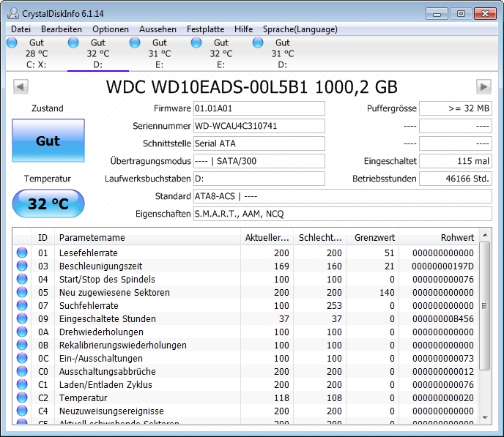Close the CrystalDiskInfo window
The width and height of the screenshot is (504, 437).
tap(485, 14)
